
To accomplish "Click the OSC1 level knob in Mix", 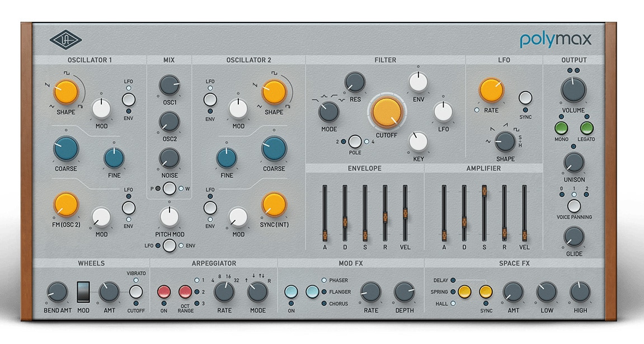I will [169, 85].
